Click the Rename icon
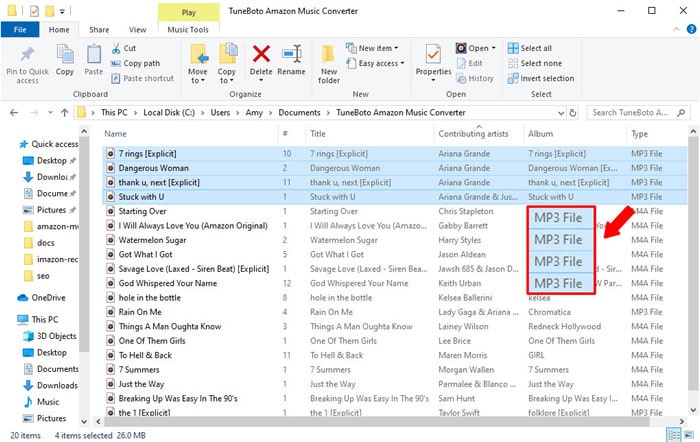This screenshot has width=700, height=442. coord(292,54)
